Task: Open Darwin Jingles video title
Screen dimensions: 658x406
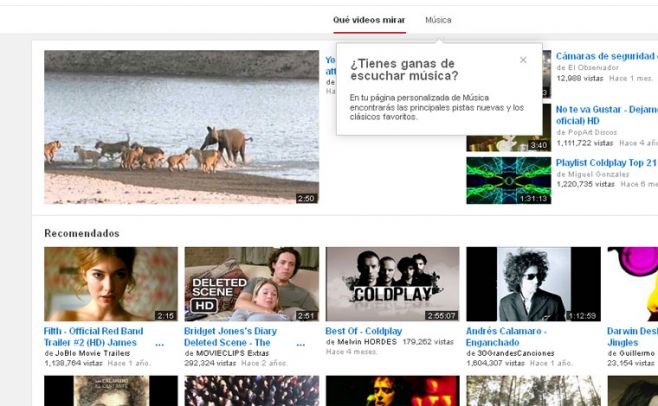Action: [632, 337]
